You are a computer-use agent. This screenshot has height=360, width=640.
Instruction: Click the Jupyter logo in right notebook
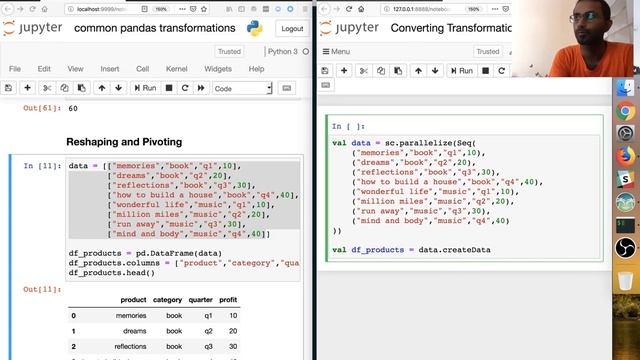[350, 28]
